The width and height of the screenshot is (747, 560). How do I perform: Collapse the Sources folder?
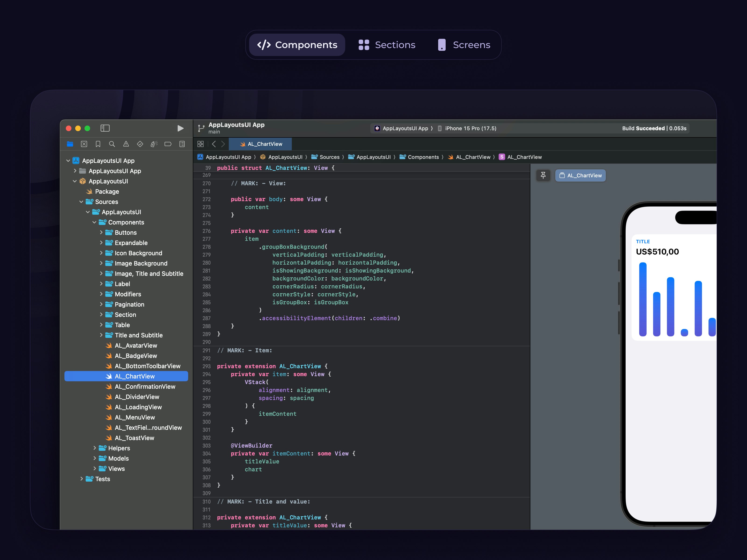pos(81,202)
